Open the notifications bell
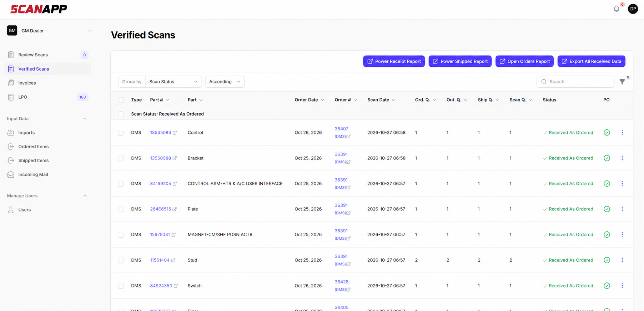Image resolution: width=644 pixels, height=311 pixels. (x=617, y=9)
